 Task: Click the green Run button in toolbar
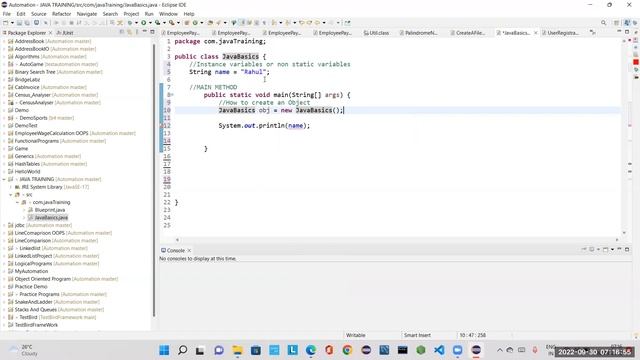tap(144, 23)
